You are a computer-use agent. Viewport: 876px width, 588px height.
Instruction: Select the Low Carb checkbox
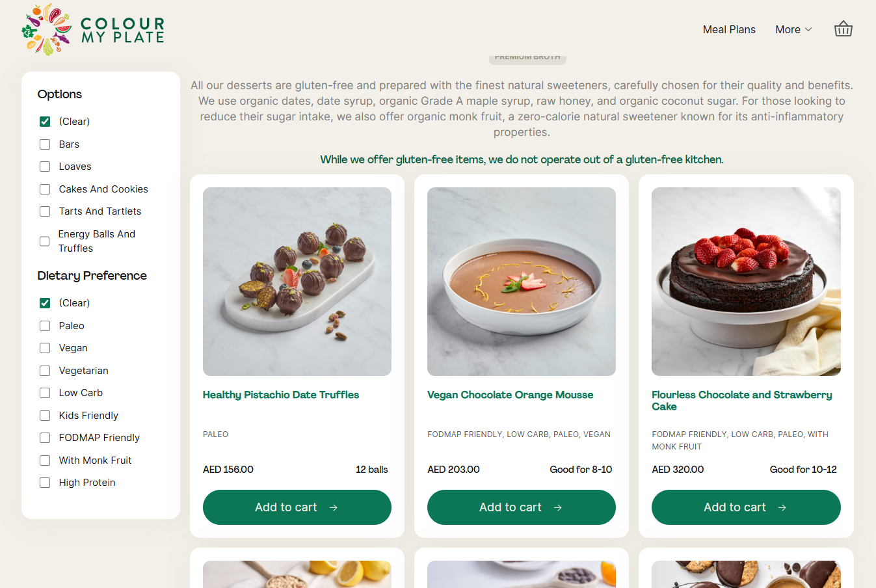click(45, 393)
